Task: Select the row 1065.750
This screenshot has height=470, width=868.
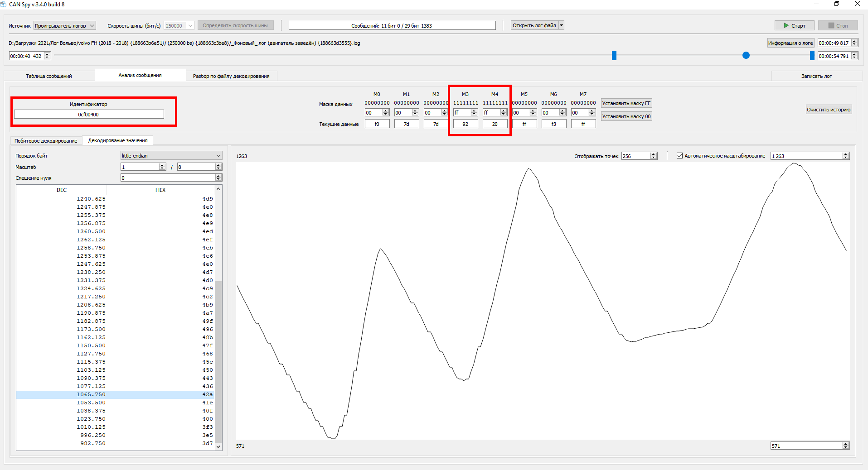Action: point(115,395)
